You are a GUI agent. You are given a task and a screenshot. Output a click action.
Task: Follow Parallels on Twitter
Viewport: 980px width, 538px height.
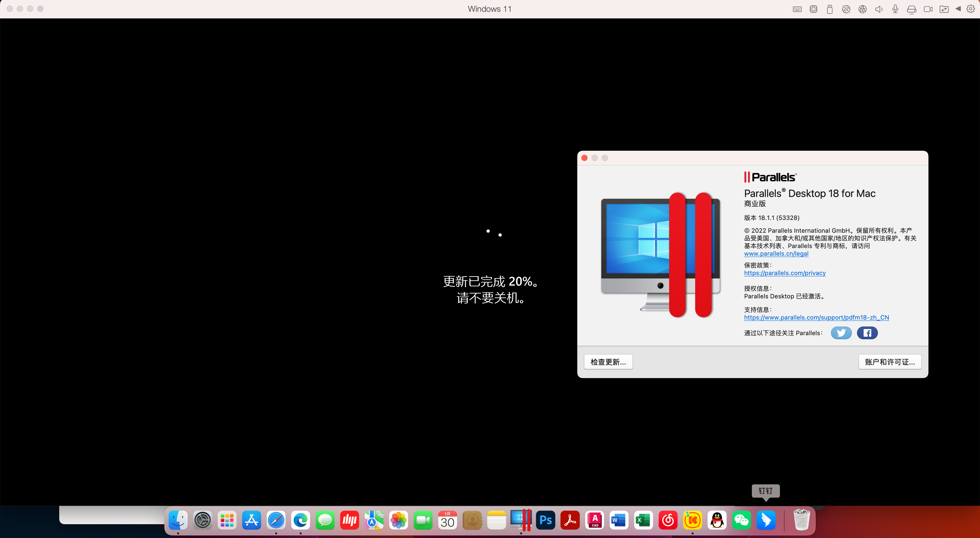click(x=841, y=333)
